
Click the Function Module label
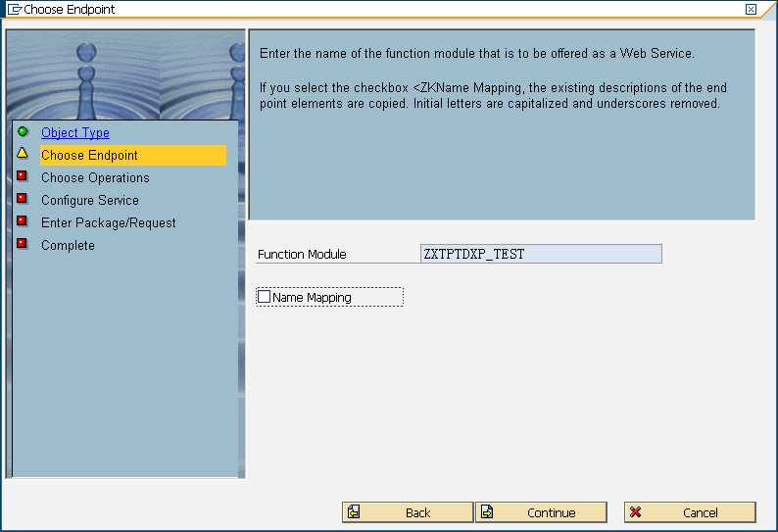302,254
